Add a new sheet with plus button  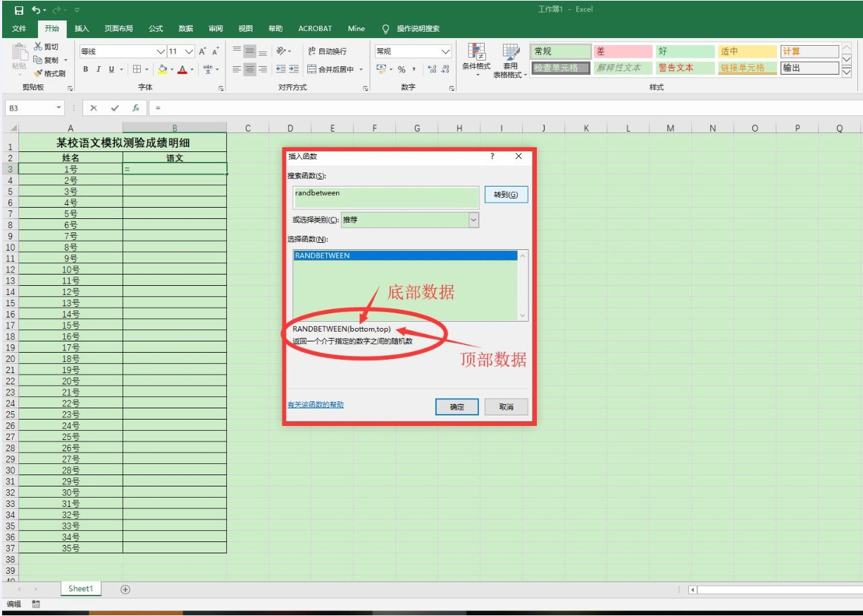point(125,589)
